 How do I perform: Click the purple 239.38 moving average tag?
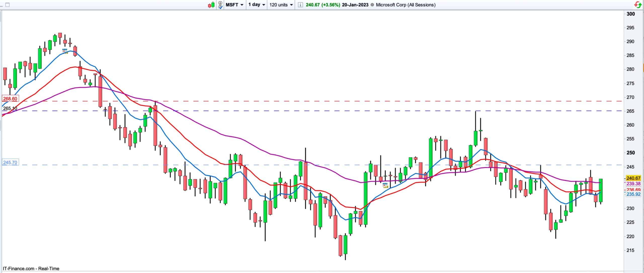tap(633, 184)
